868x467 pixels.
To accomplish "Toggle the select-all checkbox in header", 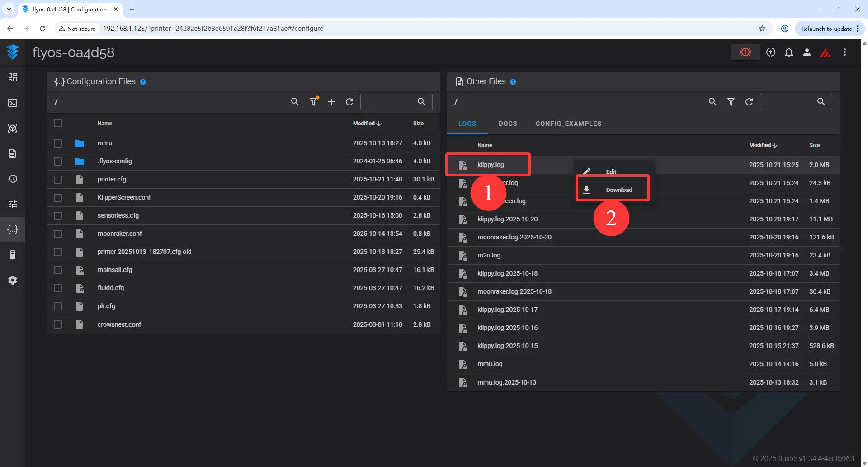I will click(58, 123).
